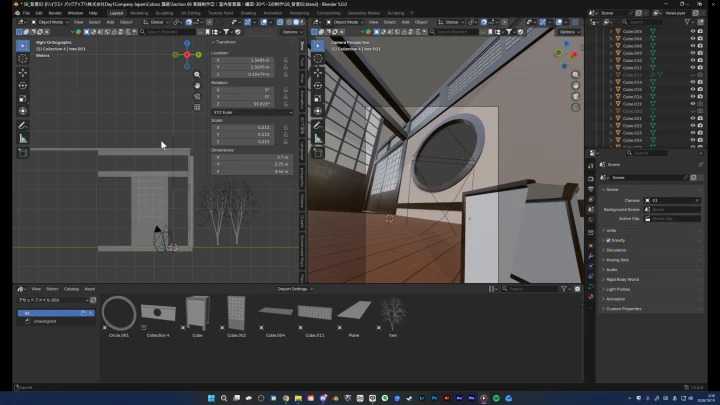Open Object Mode dropdown in left viewport
The image size is (720, 405).
pos(50,22)
